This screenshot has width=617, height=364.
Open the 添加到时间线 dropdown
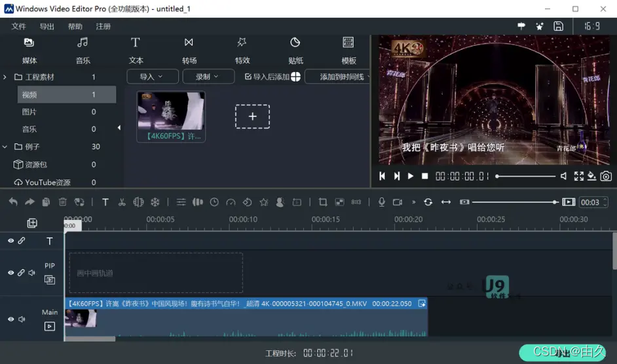[337, 77]
